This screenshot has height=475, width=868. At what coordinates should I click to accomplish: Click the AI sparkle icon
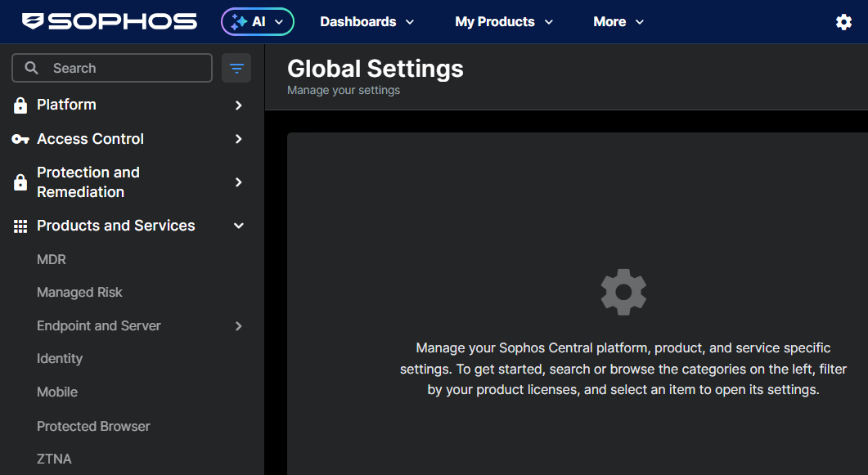239,21
